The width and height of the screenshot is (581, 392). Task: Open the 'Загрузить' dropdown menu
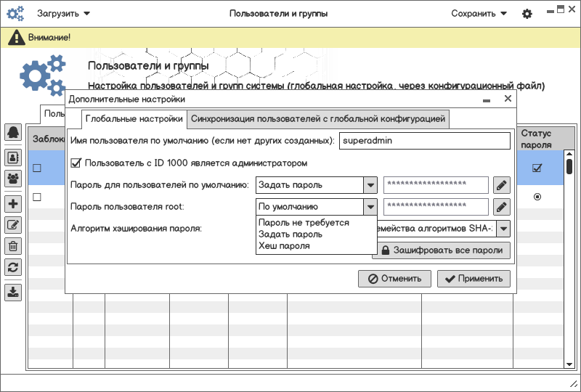coord(64,14)
